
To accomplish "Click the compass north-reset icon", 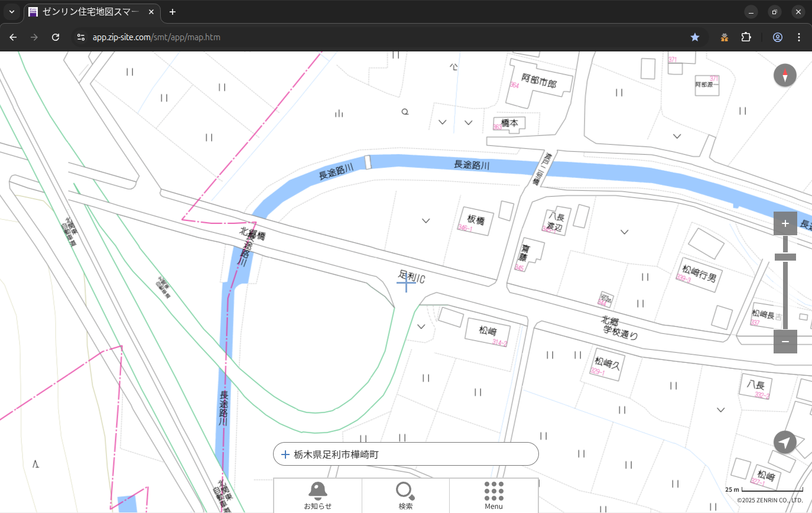I will pos(785,76).
